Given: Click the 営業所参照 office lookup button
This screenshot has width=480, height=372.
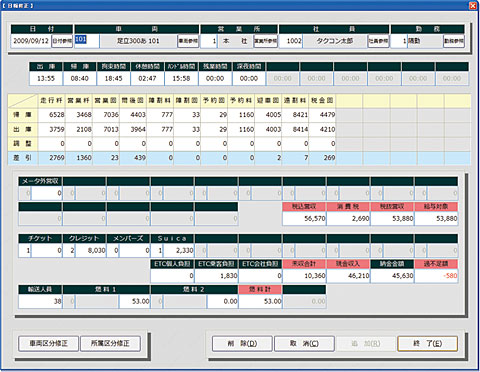Looking at the screenshot, I should (265, 41).
